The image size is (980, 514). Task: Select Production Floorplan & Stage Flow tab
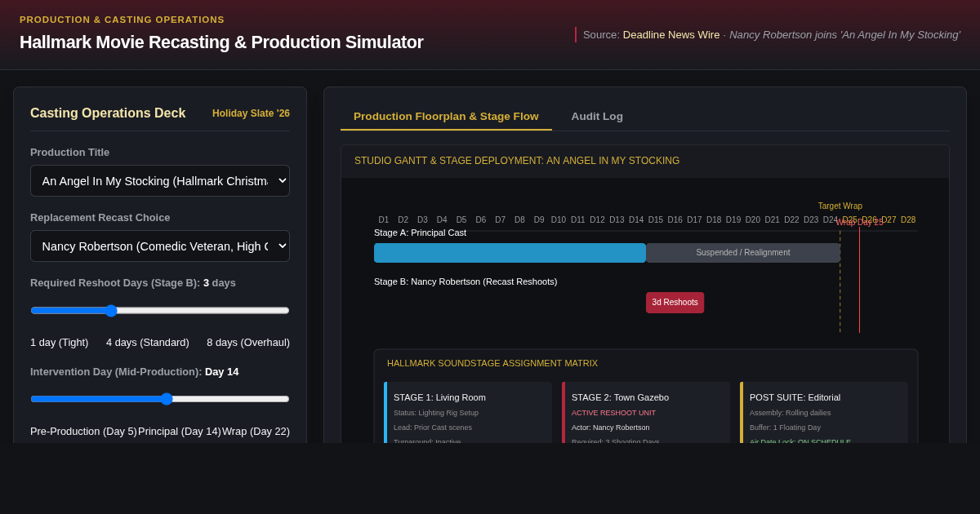point(446,116)
